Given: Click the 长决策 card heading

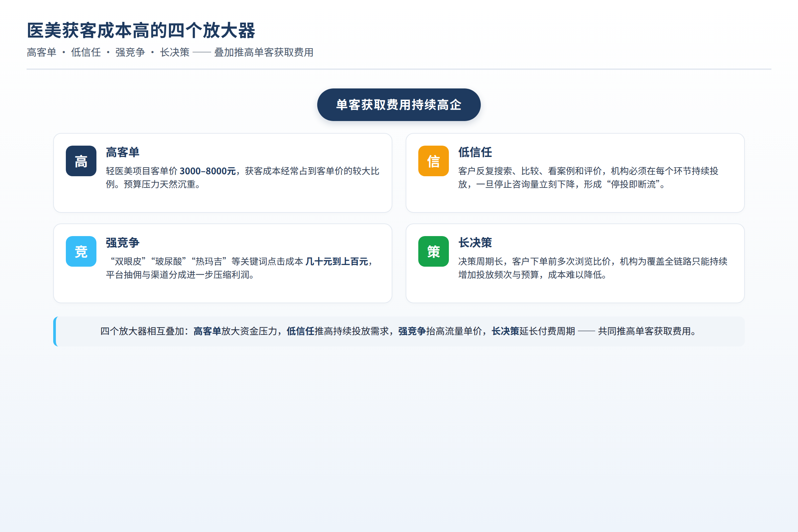Looking at the screenshot, I should [475, 243].
